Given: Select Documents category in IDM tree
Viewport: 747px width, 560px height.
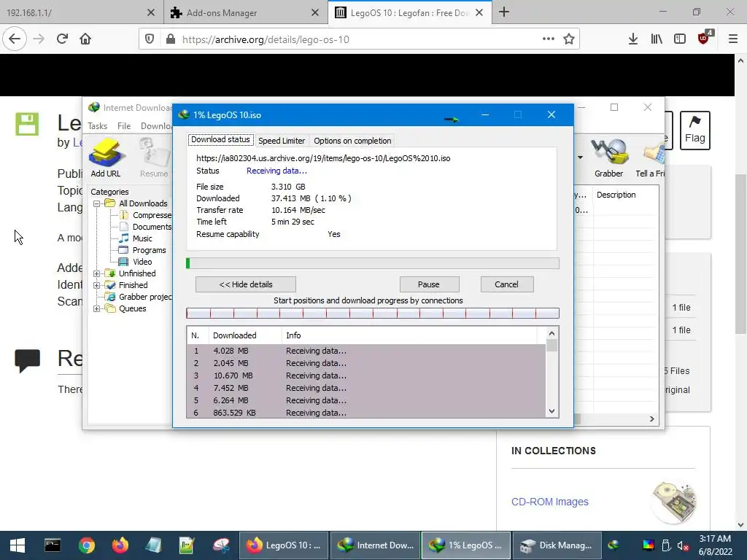Looking at the screenshot, I should [x=146, y=227].
